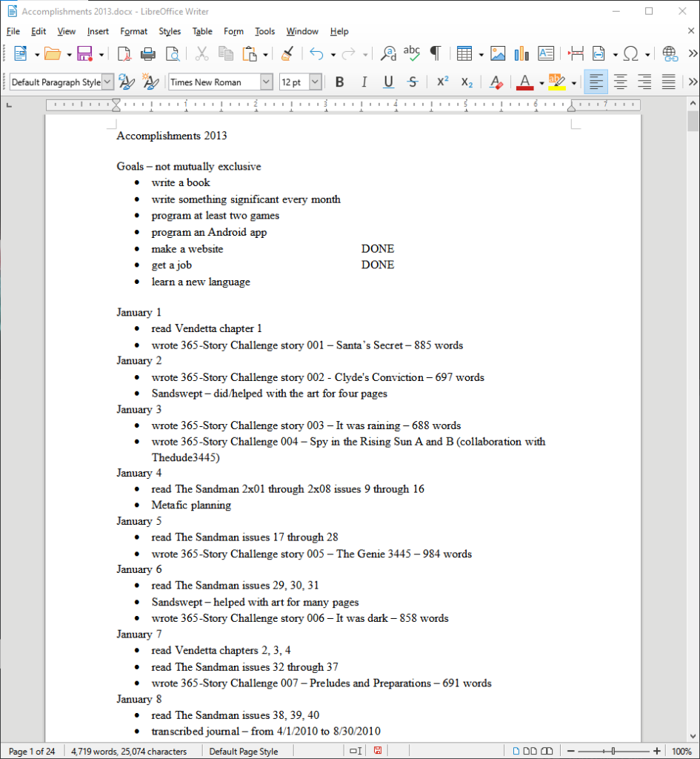Click the word and character count
Viewport: 700px width, 759px height.
129,752
